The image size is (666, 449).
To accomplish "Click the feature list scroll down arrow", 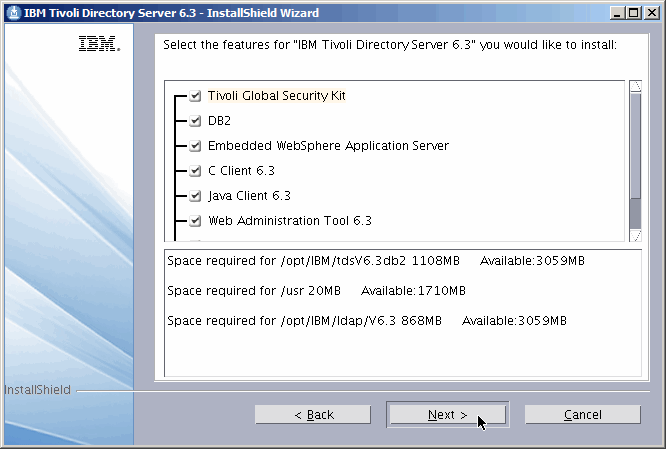I will [635, 236].
